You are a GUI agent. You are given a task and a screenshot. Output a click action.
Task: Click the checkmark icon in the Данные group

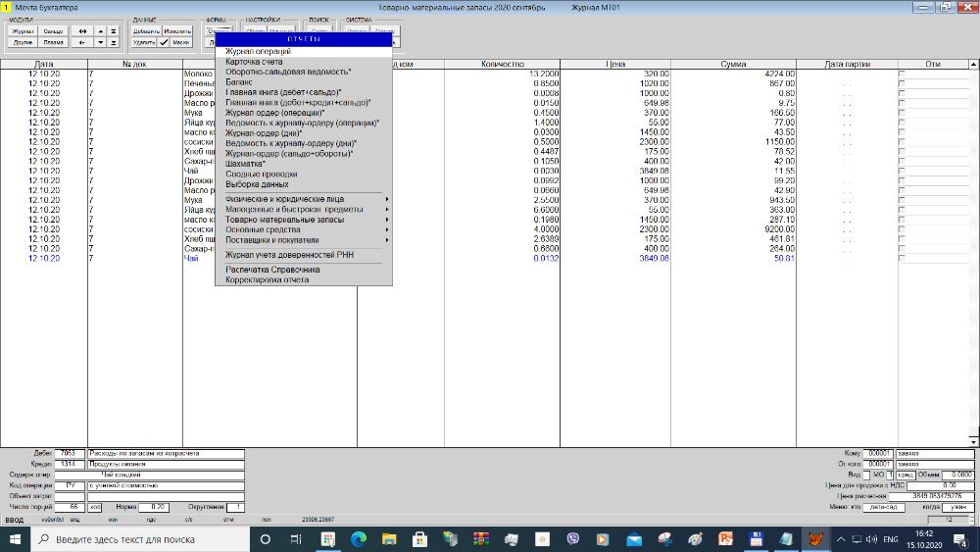point(163,42)
